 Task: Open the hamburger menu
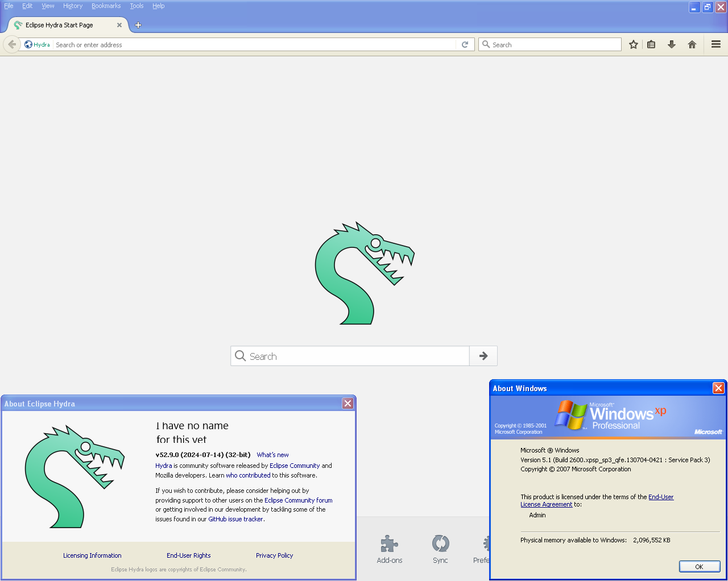(716, 44)
